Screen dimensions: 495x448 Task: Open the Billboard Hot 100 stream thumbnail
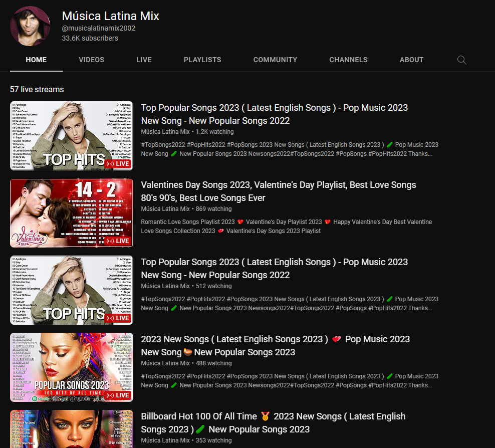click(72, 429)
